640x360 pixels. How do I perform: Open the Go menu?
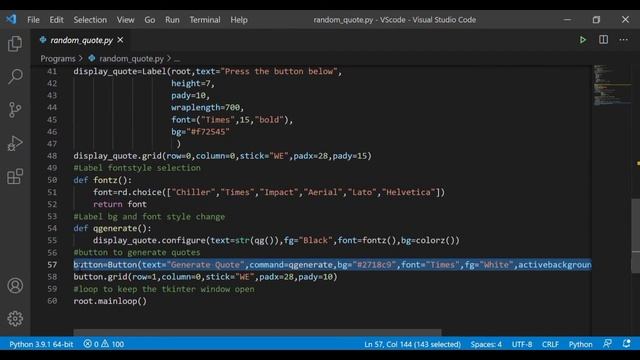click(149, 20)
